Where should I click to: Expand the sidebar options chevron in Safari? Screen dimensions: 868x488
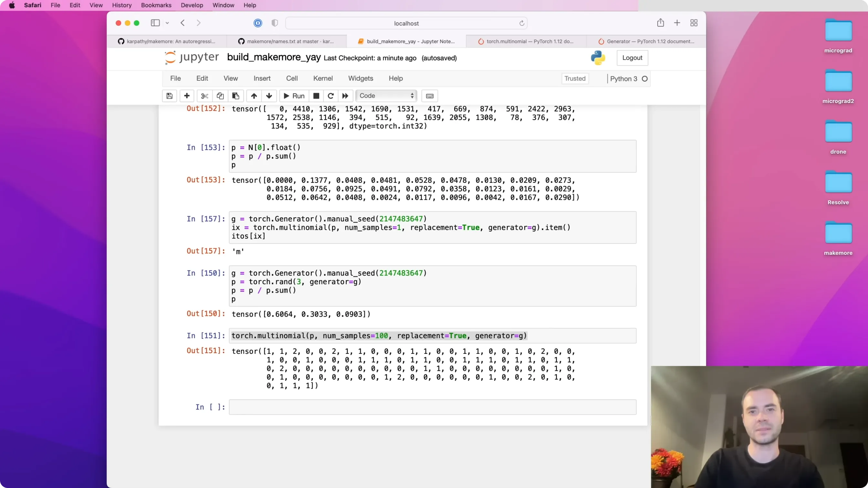(x=167, y=23)
